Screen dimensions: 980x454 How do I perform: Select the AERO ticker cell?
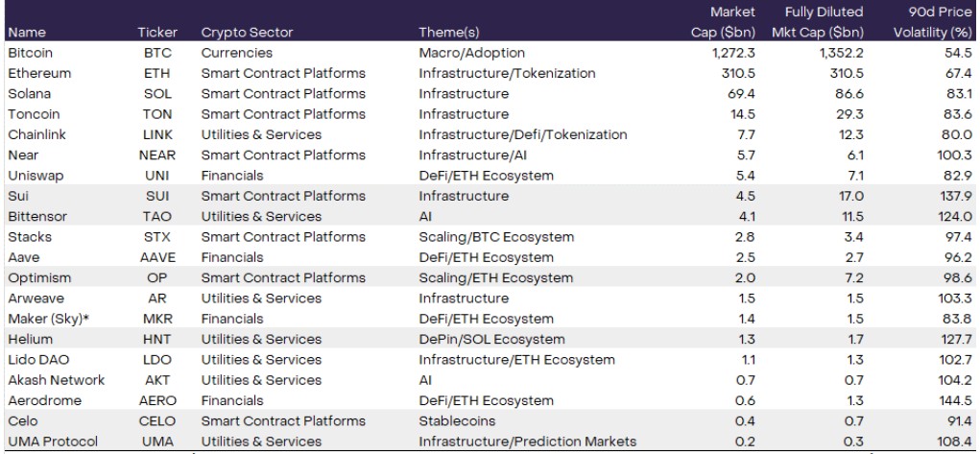point(157,400)
